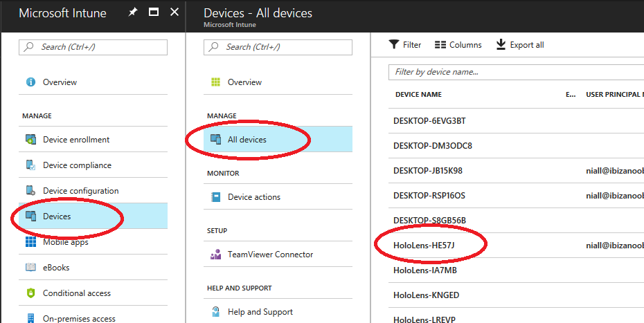This screenshot has height=323, width=644.
Task: Click the Mobile apps grid icon
Action: pos(30,242)
